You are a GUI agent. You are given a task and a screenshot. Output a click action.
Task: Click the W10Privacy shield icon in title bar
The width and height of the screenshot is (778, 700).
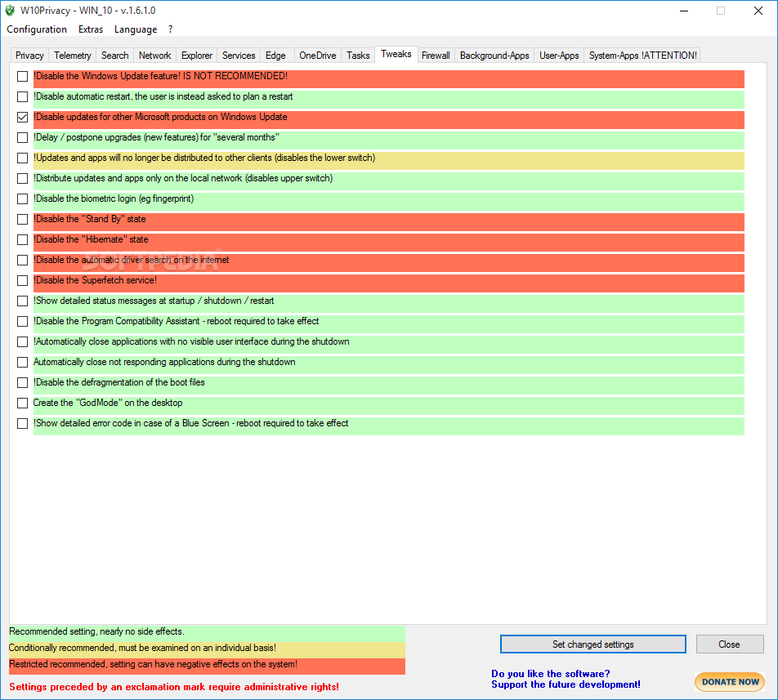coord(10,11)
